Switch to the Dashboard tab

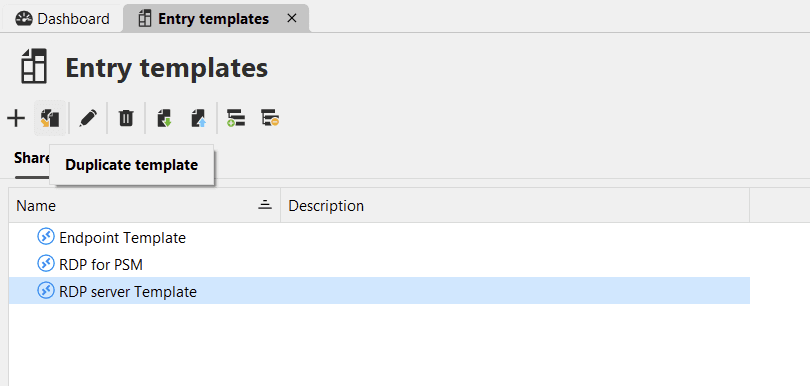[x=63, y=19]
